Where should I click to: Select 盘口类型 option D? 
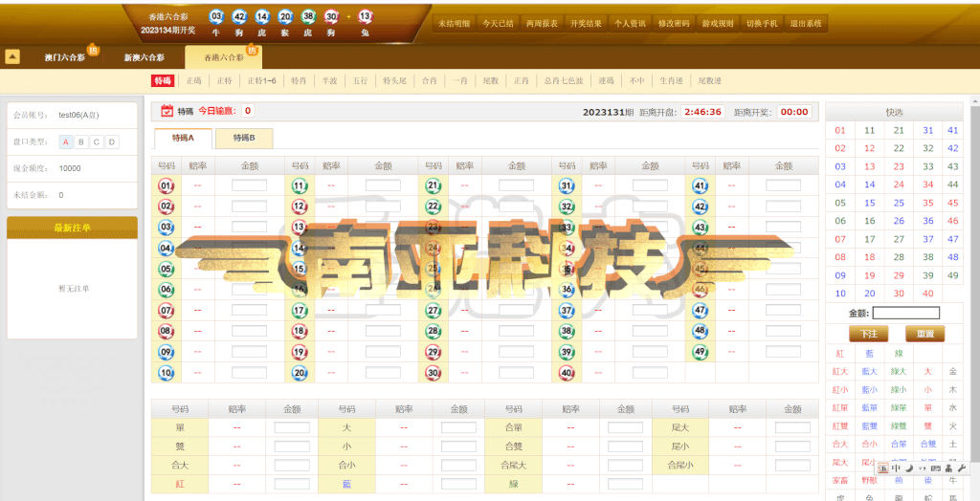click(112, 142)
